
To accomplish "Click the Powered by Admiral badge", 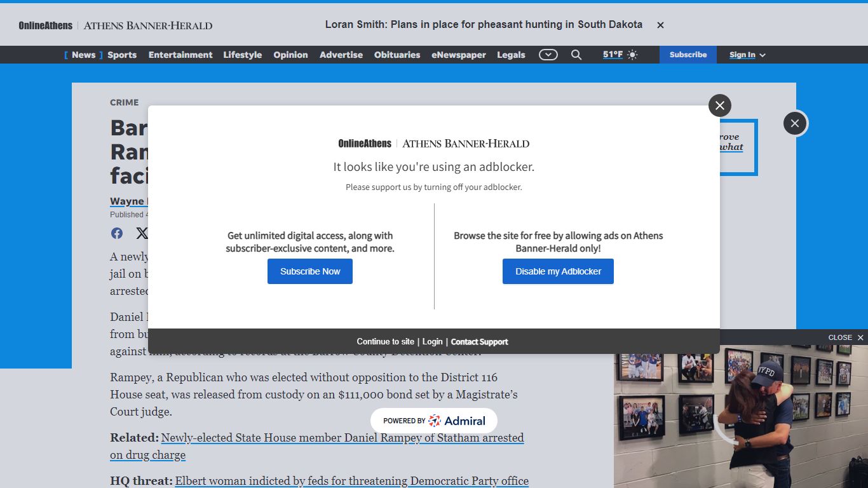I will click(434, 421).
